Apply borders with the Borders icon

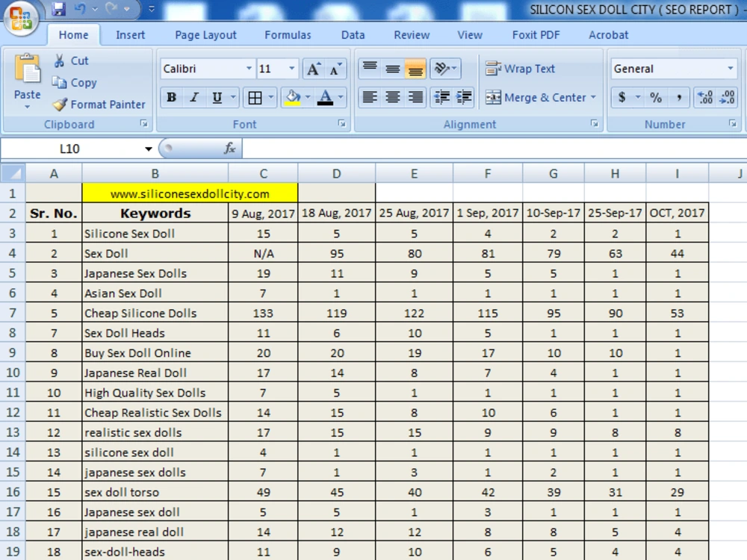(x=255, y=98)
